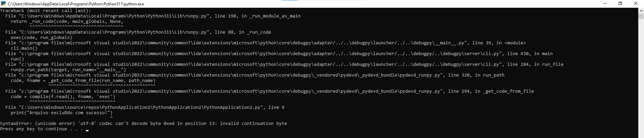
Task: Click the "Press any key to continue" prompt
Action: point(42,129)
